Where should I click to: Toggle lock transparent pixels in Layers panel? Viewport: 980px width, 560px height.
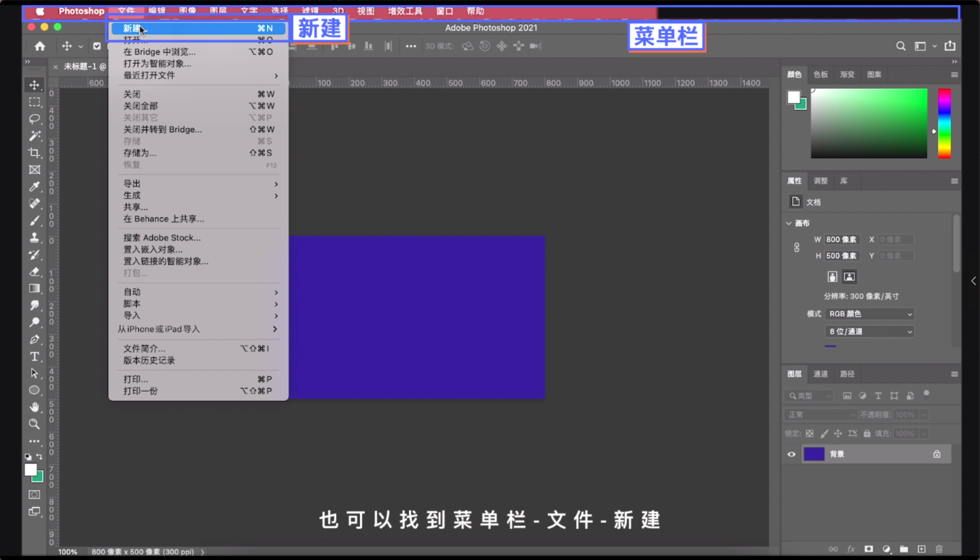point(810,433)
